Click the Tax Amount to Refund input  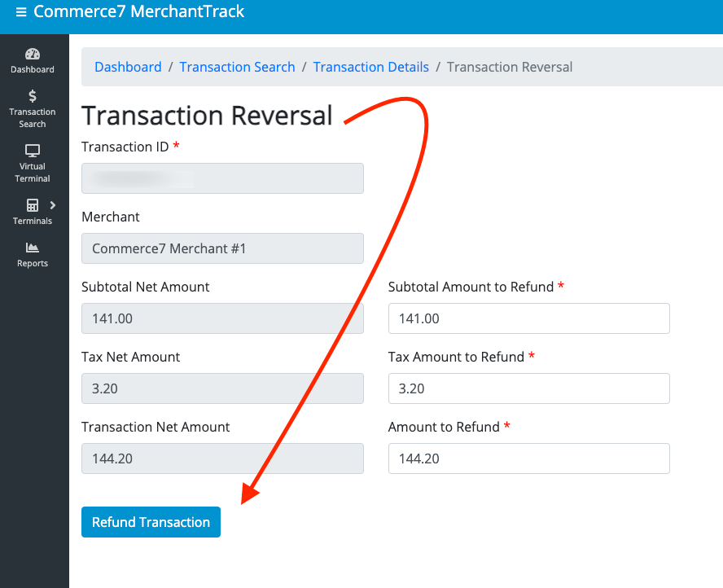[528, 388]
